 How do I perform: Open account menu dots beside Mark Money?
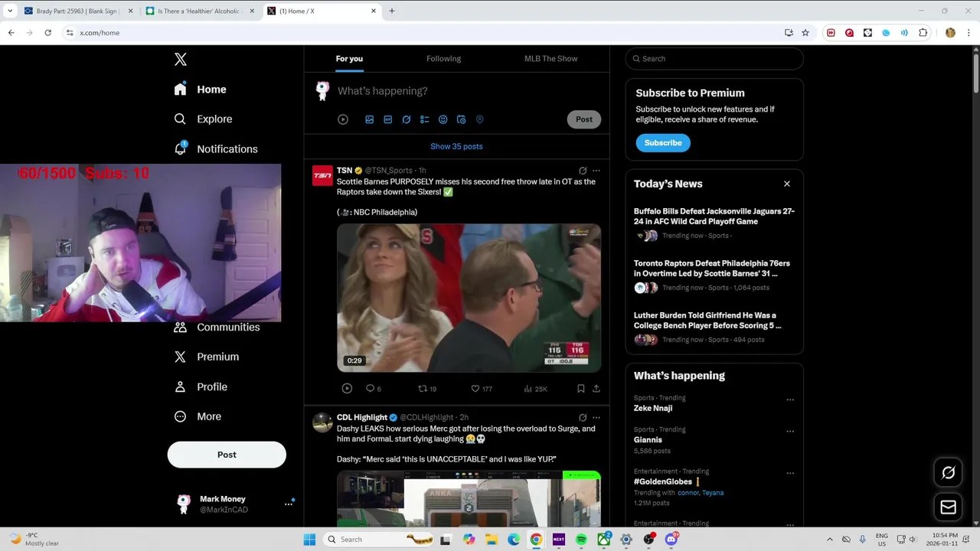tap(289, 504)
